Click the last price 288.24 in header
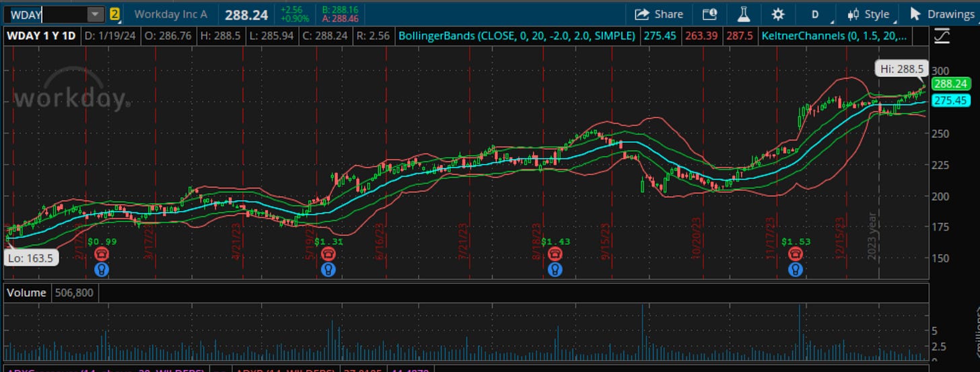The width and height of the screenshot is (980, 372). (x=246, y=14)
